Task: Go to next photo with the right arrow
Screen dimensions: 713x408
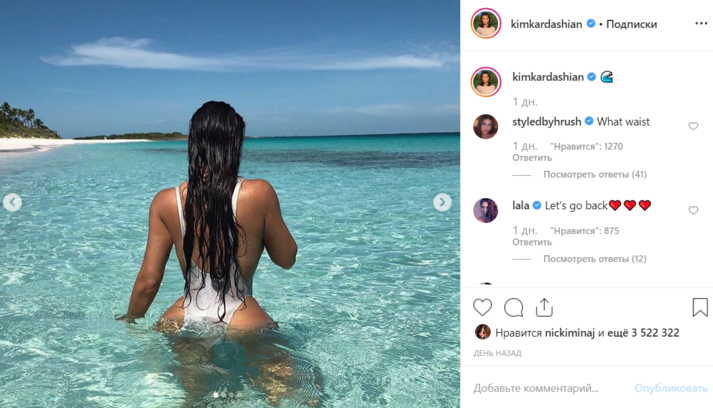Action: pyautogui.click(x=442, y=202)
